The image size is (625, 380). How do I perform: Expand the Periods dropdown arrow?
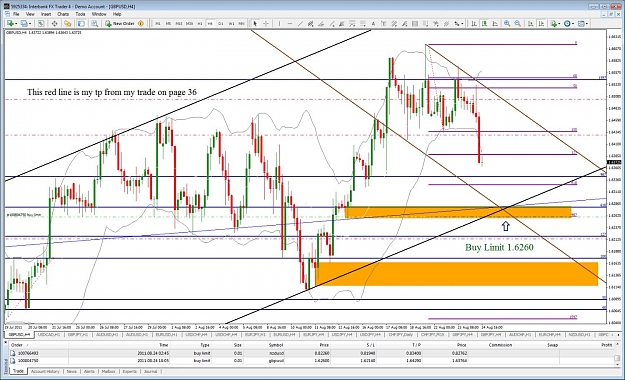click(573, 24)
